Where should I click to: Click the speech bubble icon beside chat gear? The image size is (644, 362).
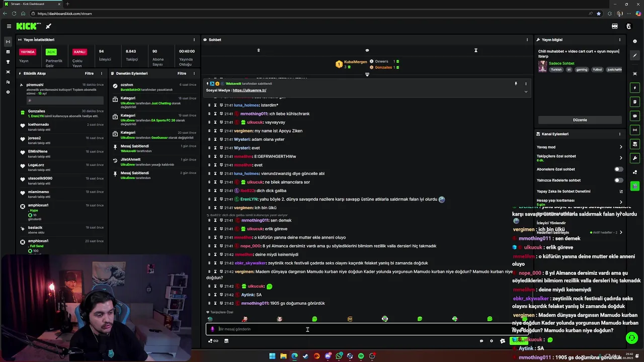[481, 341]
